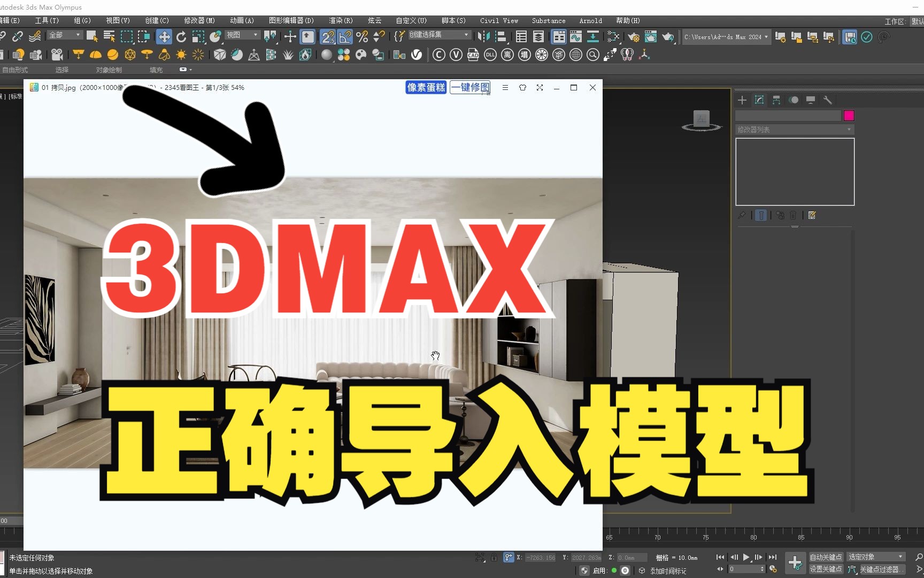Image resolution: width=924 pixels, height=578 pixels.
Task: Open the Hierarchy panel tab icon
Action: tap(776, 100)
